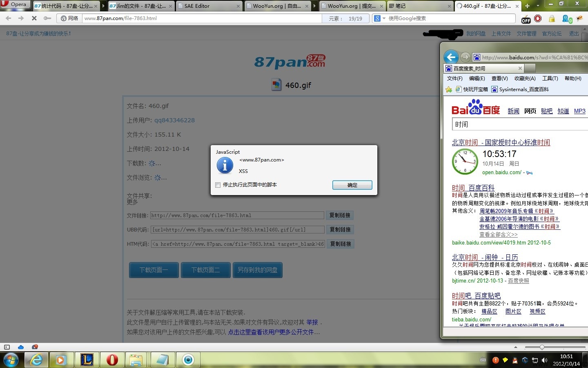
Task: Click the 下载页面一 button
Action: pos(154,270)
